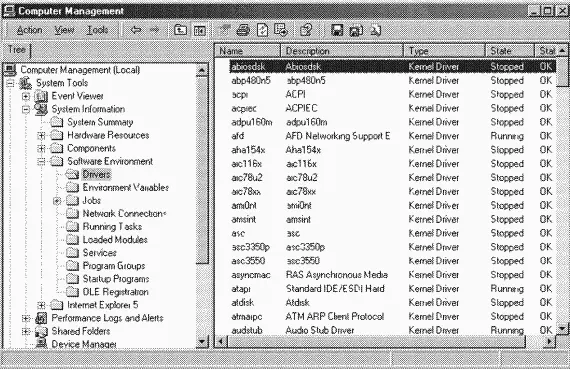Screen dimensions: 570x369
Task: Select OLE Registration in the tree
Action: 115,292
